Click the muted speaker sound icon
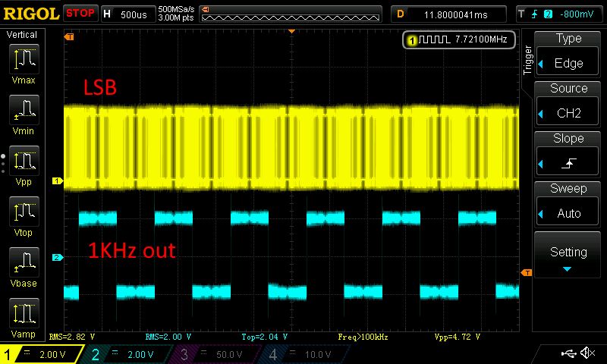The width and height of the screenshot is (607, 364). tap(587, 353)
